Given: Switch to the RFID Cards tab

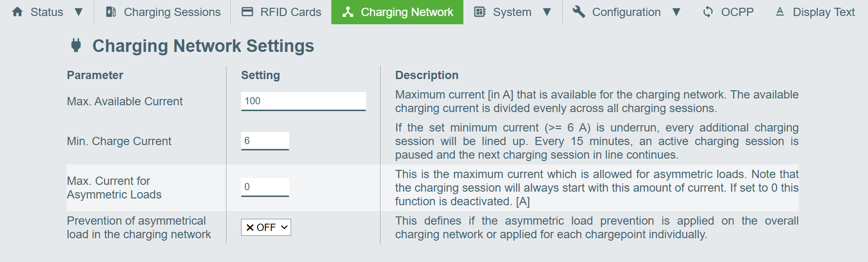Looking at the screenshot, I should point(291,12).
